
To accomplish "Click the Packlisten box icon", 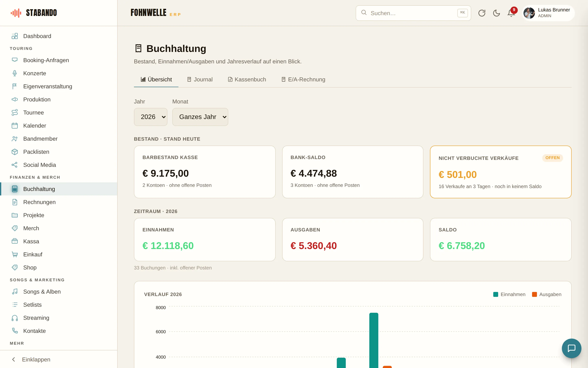I will 14,152.
